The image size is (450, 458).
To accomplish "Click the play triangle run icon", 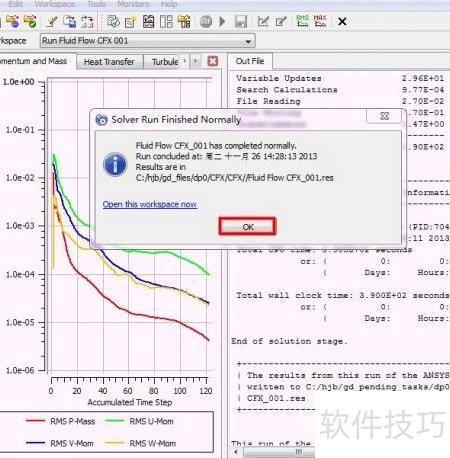I will pyautogui.click(x=222, y=22).
